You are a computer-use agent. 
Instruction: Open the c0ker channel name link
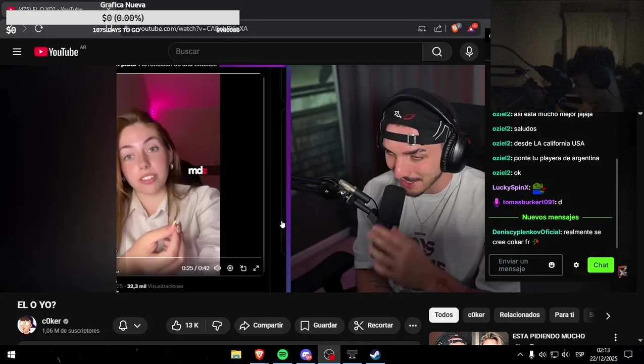(x=52, y=321)
